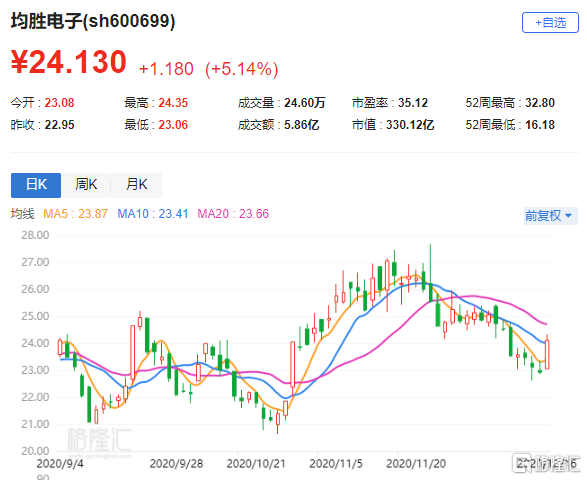Select the 2020/11/20 date axis label
The width and height of the screenshot is (587, 480).
(x=416, y=464)
